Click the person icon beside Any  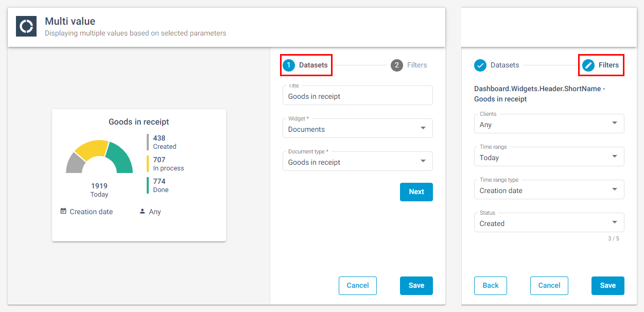142,211
